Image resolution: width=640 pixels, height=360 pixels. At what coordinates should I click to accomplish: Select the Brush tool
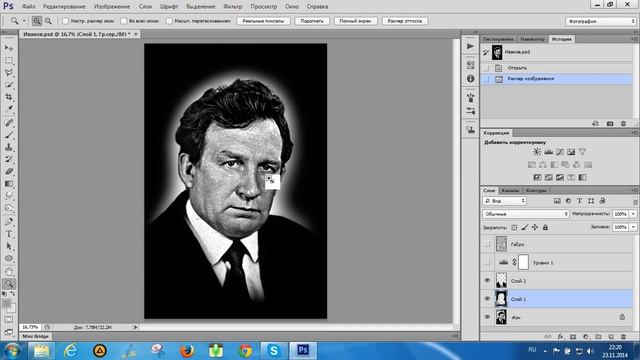point(9,135)
